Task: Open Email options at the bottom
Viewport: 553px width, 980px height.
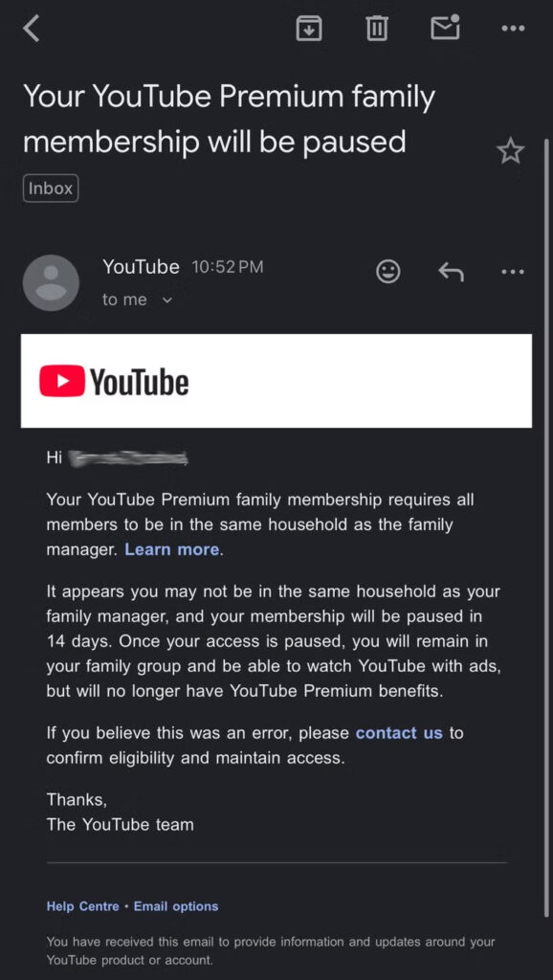Action: [x=178, y=905]
